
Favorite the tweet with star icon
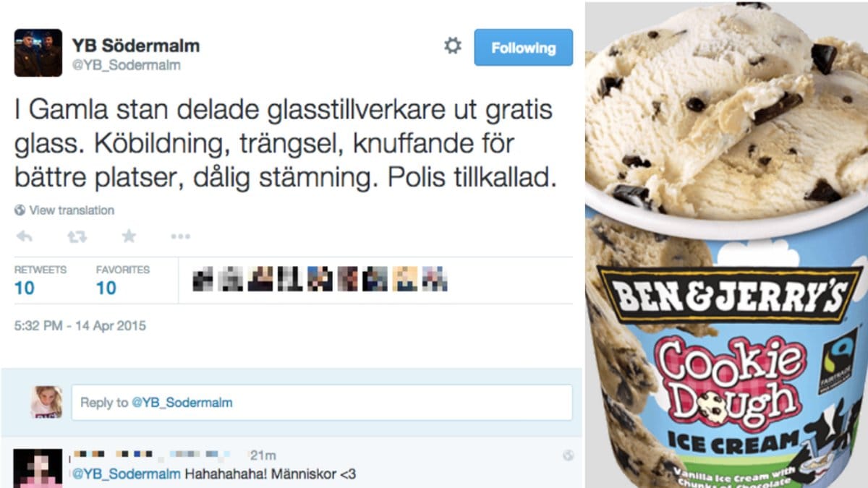(129, 236)
